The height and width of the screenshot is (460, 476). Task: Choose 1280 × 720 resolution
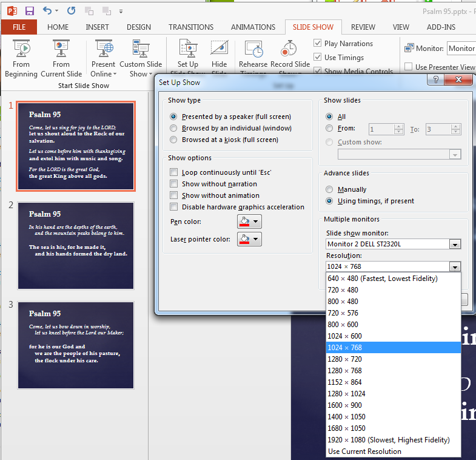tap(394, 359)
